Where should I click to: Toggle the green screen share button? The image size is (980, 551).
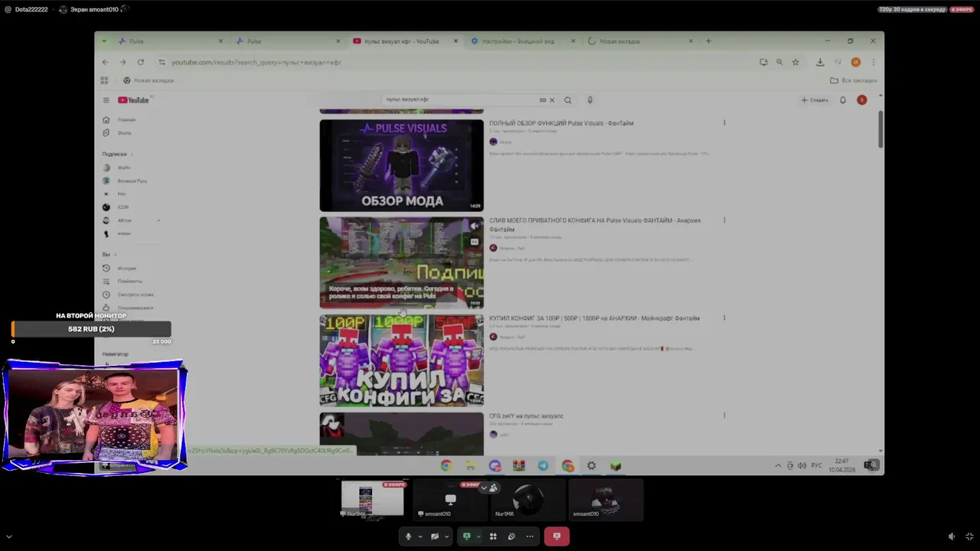point(466,536)
